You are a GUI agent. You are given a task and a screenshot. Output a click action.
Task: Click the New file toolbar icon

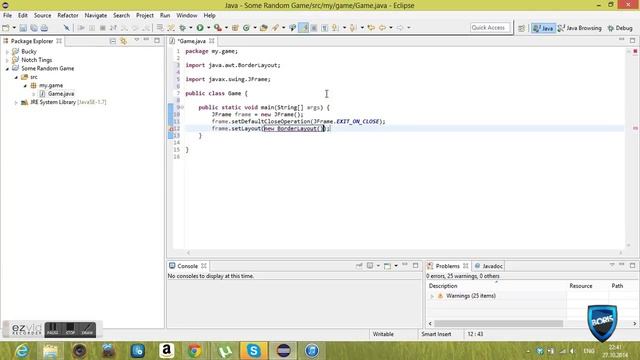pyautogui.click(x=6, y=28)
